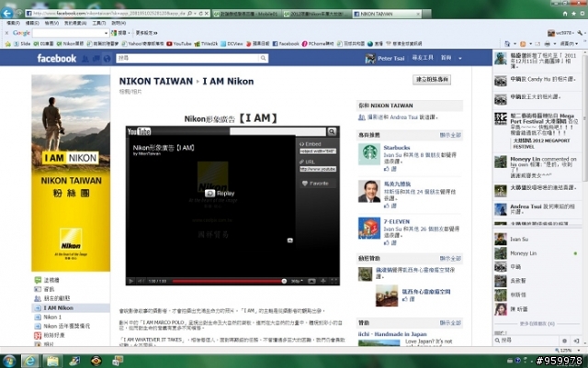
Task: Open the Starbucks page link
Action: pos(397,148)
